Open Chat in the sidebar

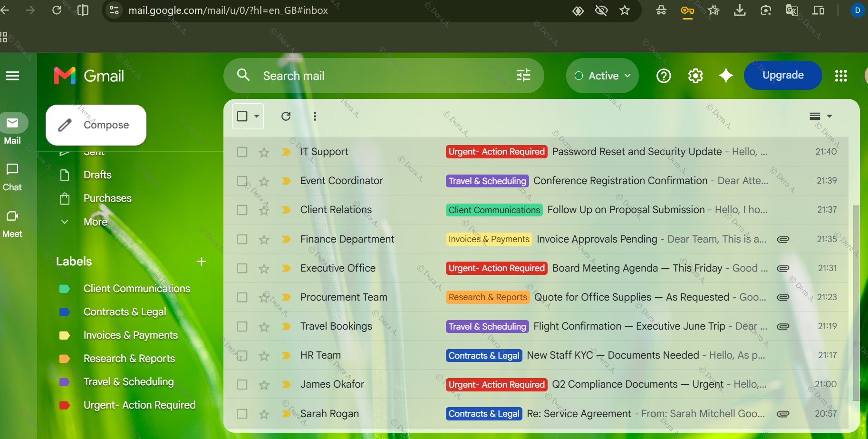click(x=12, y=177)
